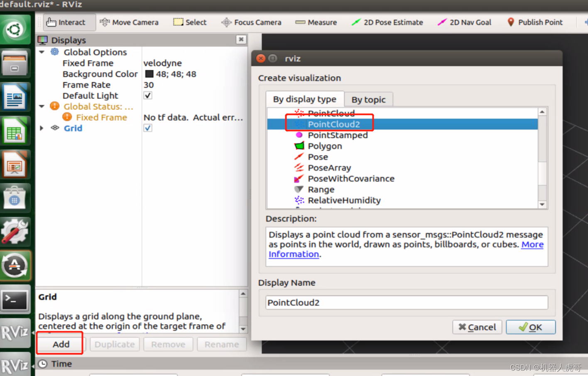Image resolution: width=588 pixels, height=376 pixels.
Task: Click the description panel scroll up arrow
Action: coord(243,294)
